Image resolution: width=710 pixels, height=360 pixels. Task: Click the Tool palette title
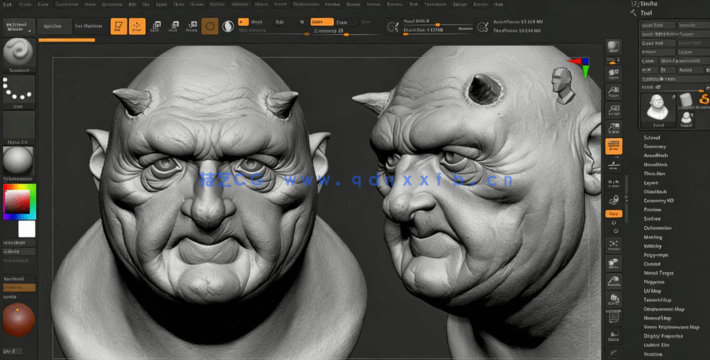point(647,13)
